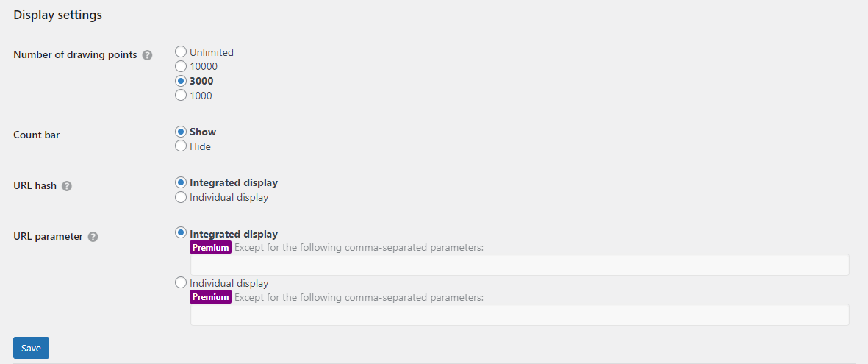Click help icon beside Number of drawing points
The height and width of the screenshot is (364, 868).
147,55
